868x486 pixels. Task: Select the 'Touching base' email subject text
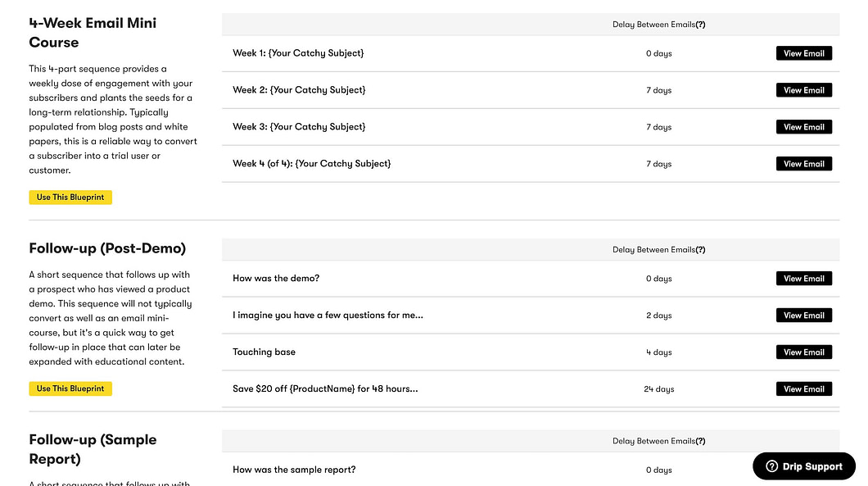point(264,352)
